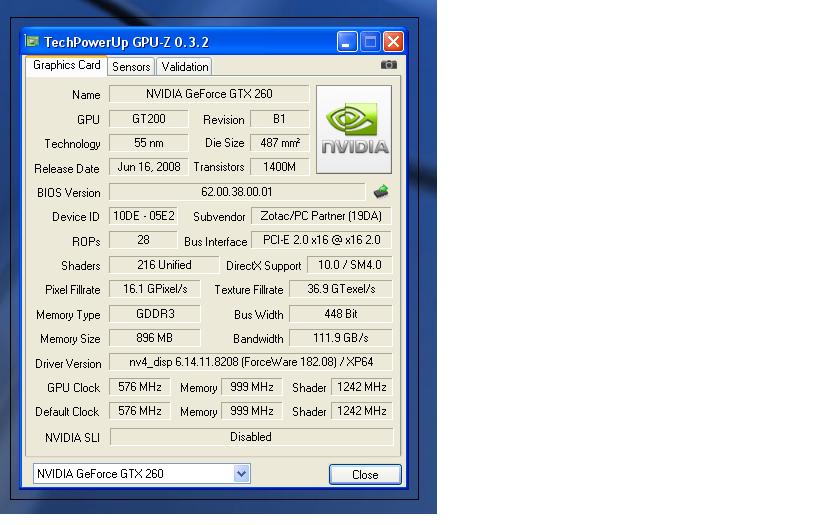Click the Default Clock value 576 MHz
840x525 pixels.
click(139, 411)
